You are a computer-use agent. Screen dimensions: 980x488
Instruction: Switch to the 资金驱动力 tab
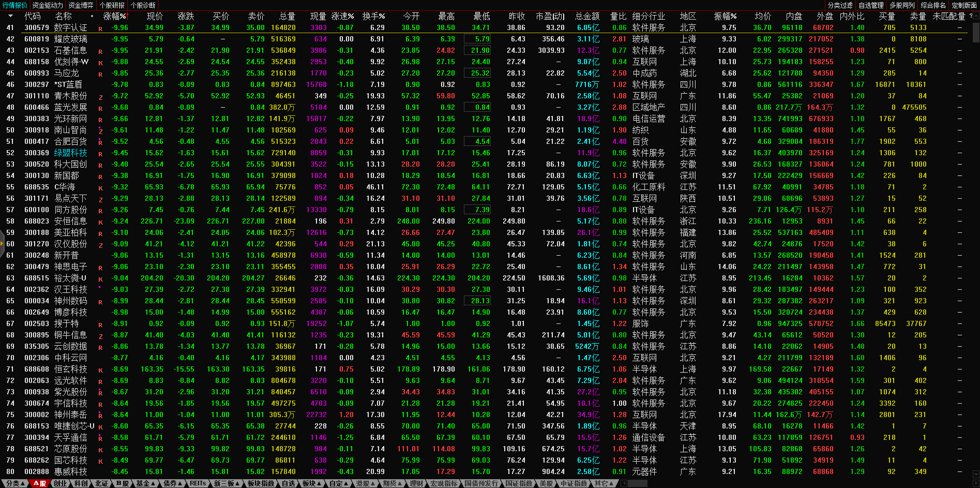pos(48,5)
